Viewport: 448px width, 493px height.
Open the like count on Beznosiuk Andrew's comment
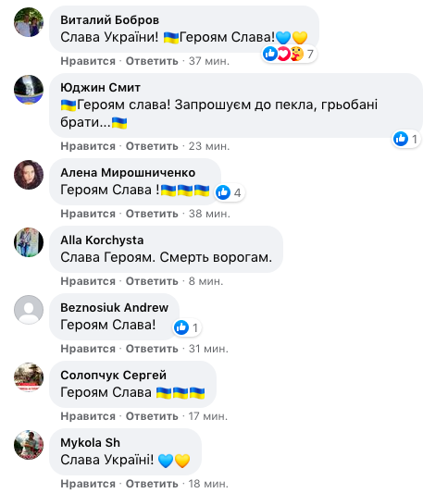pyautogui.click(x=187, y=327)
